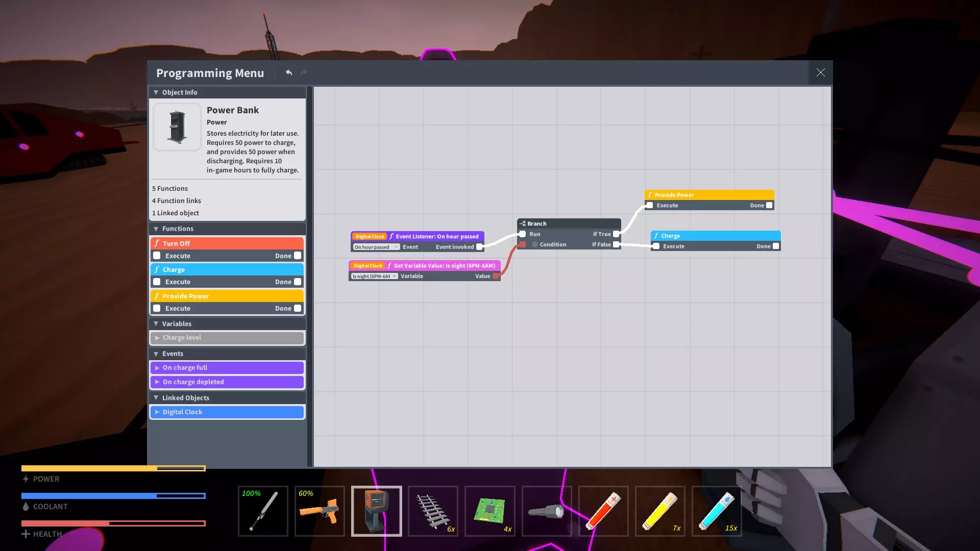The width and height of the screenshot is (980, 551).
Task: Select the rail tracks hotbar item
Action: pos(433,511)
